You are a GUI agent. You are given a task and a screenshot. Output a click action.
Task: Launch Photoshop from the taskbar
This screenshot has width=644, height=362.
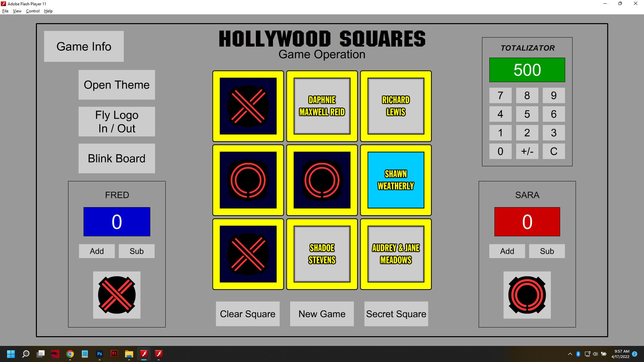(x=99, y=354)
